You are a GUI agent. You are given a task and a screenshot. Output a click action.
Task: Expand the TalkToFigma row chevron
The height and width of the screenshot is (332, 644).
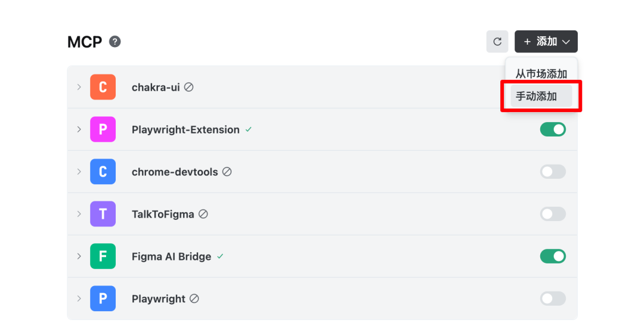pyautogui.click(x=79, y=214)
